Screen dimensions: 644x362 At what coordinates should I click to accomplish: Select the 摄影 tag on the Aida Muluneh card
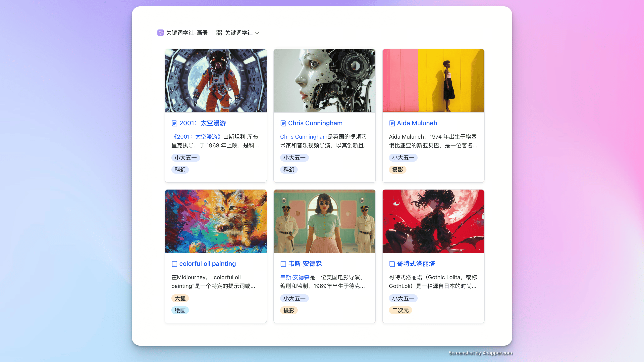[x=398, y=169]
